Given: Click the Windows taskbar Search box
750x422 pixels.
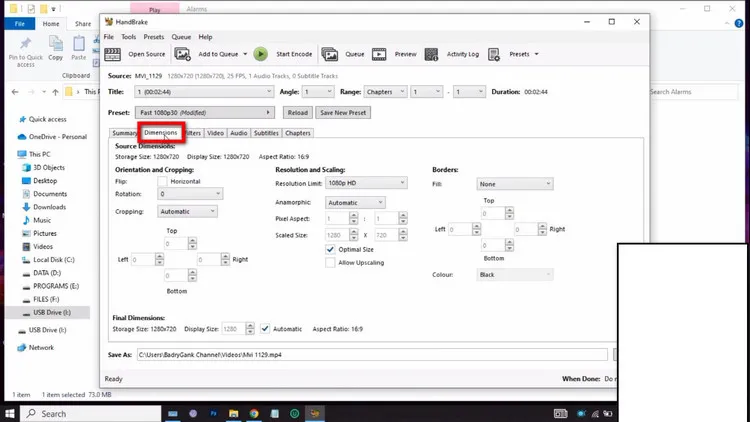Looking at the screenshot, I should coord(91,413).
